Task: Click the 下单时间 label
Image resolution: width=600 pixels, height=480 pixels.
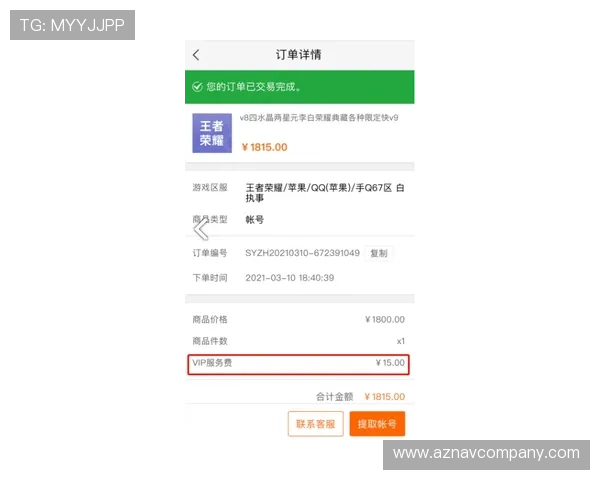Action: (x=210, y=278)
